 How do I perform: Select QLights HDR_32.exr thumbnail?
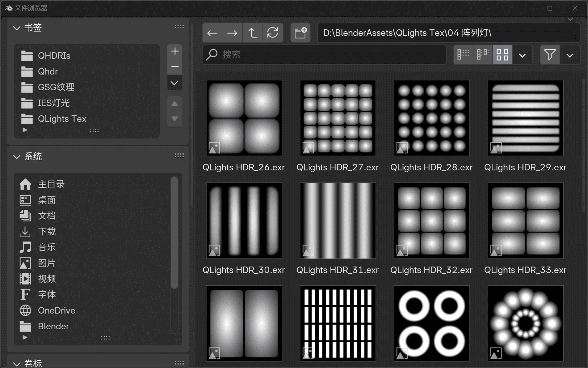coord(432,220)
